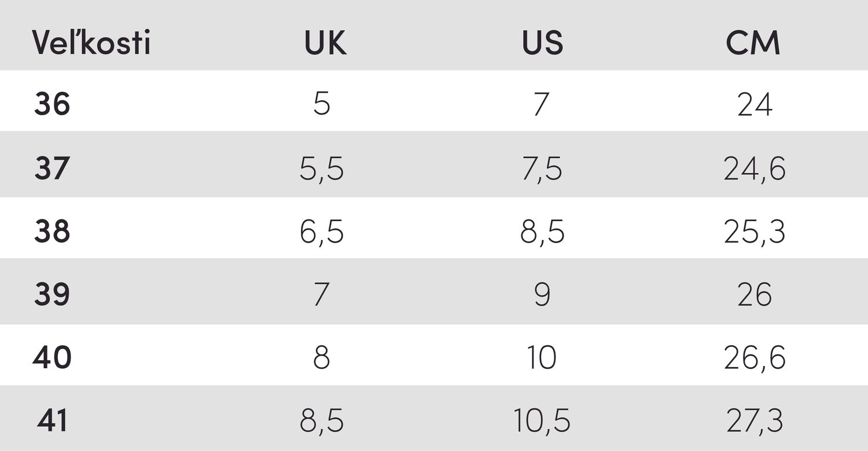Select size 41 row label
Screen dimensions: 868x451
pyautogui.click(x=52, y=421)
